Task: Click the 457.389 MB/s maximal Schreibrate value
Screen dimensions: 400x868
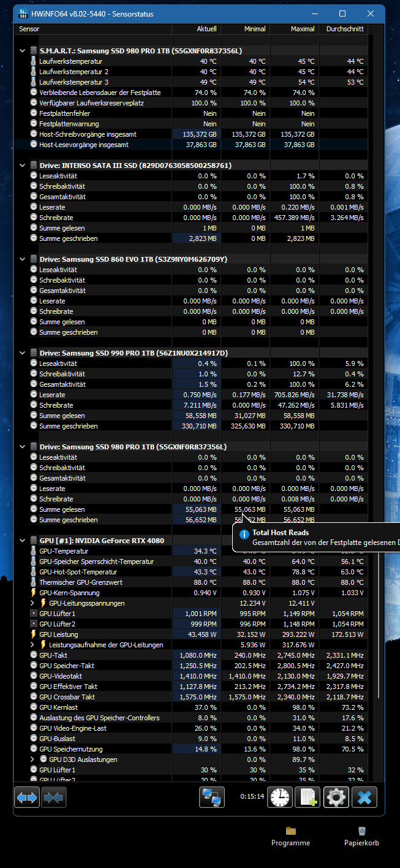Action: coord(294,218)
